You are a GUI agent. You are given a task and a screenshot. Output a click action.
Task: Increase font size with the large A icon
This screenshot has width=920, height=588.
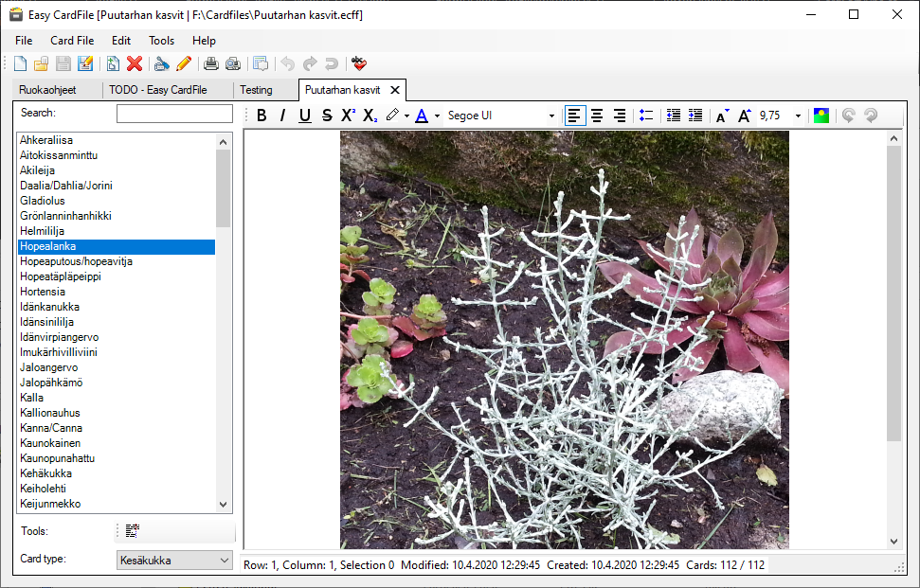pos(744,116)
